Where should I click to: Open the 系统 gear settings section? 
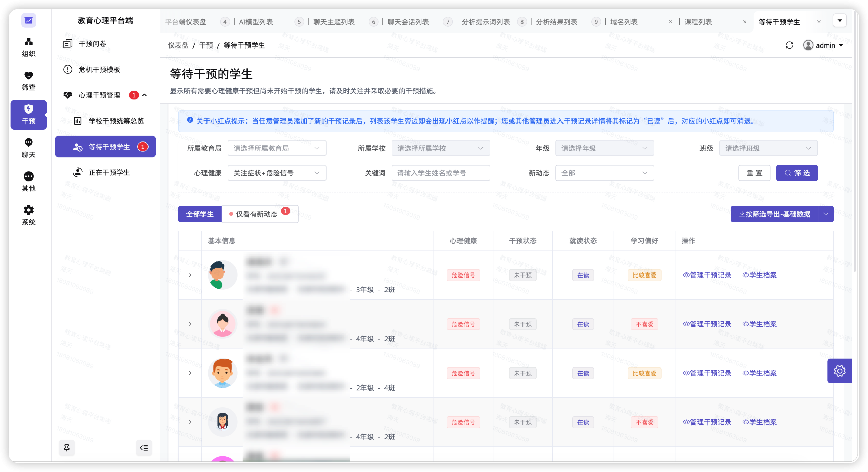coord(28,215)
